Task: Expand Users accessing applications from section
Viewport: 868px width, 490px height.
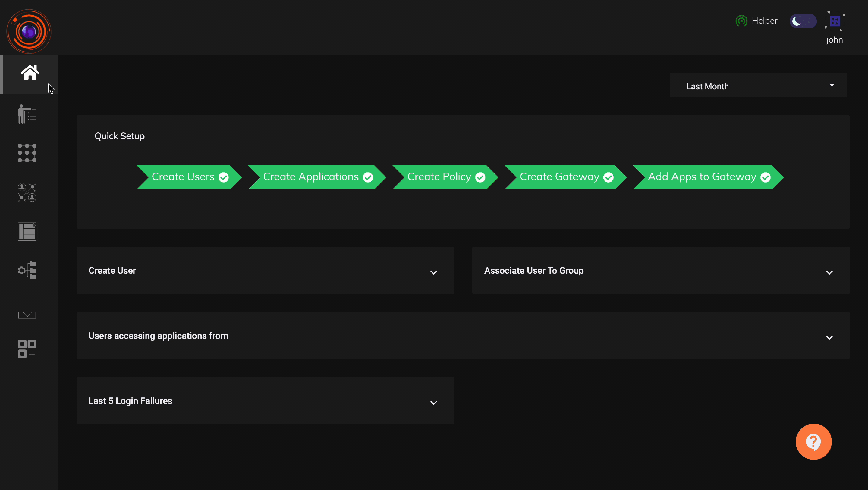Action: pyautogui.click(x=830, y=336)
